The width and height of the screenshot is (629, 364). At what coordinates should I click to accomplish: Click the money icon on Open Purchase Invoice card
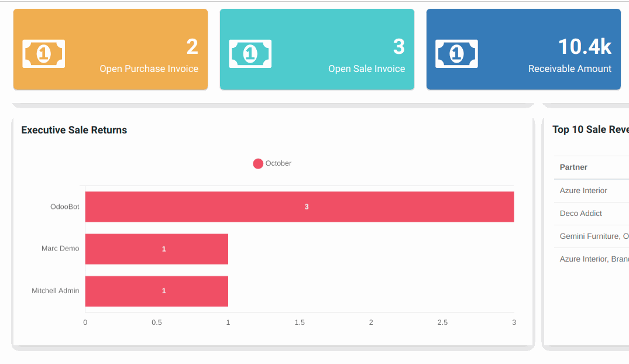pos(43,54)
